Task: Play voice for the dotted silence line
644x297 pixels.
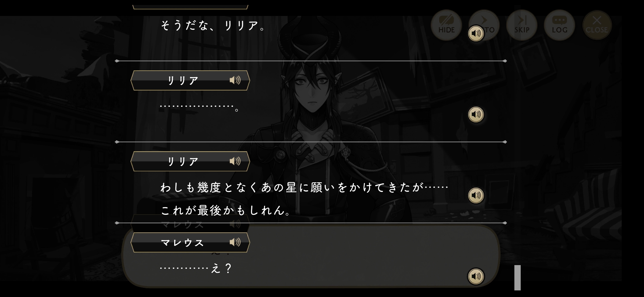Action: pyautogui.click(x=476, y=114)
